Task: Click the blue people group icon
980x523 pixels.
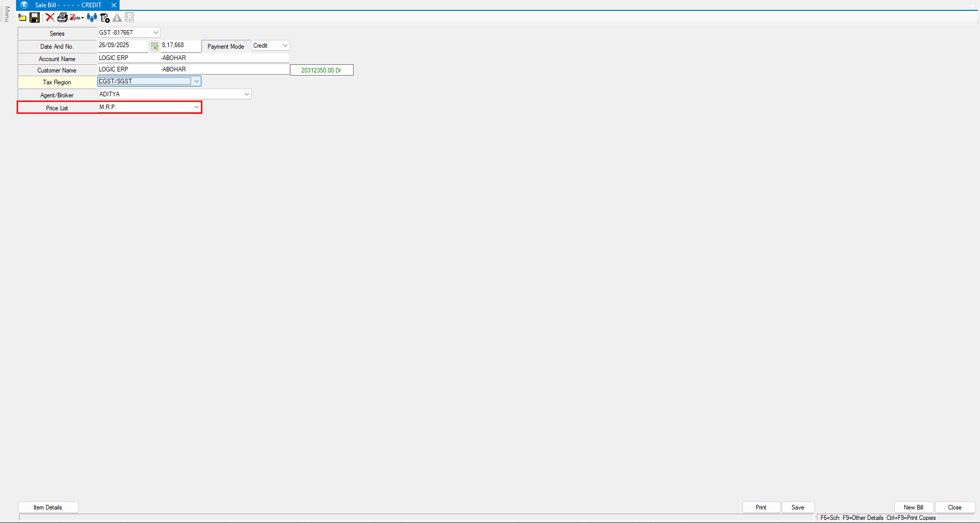Action: (92, 18)
